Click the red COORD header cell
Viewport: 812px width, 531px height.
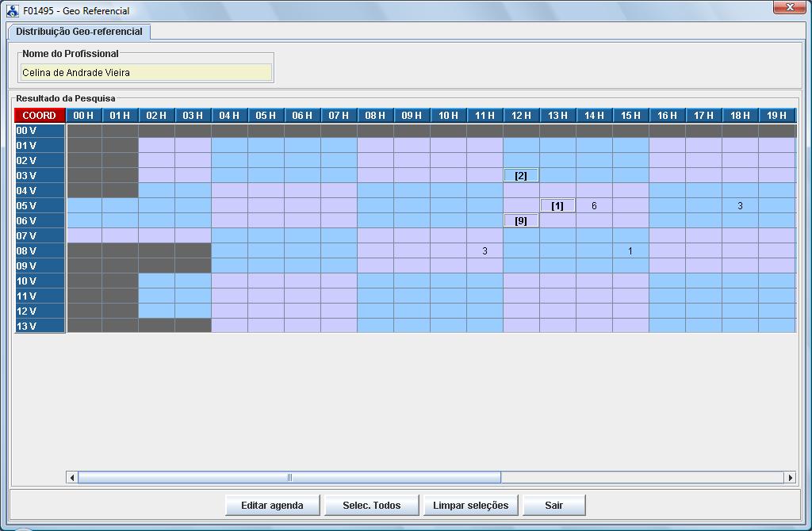pos(40,116)
